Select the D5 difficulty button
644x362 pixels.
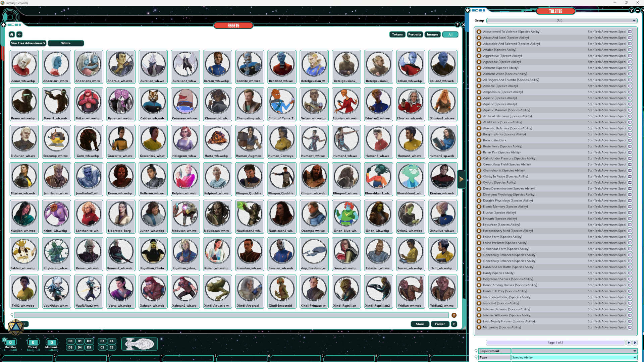click(89, 348)
